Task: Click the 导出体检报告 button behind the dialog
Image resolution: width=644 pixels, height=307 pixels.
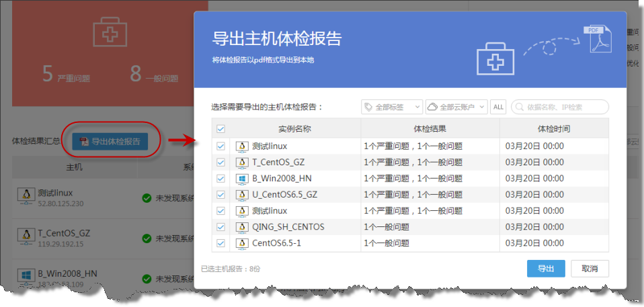Action: coord(110,142)
